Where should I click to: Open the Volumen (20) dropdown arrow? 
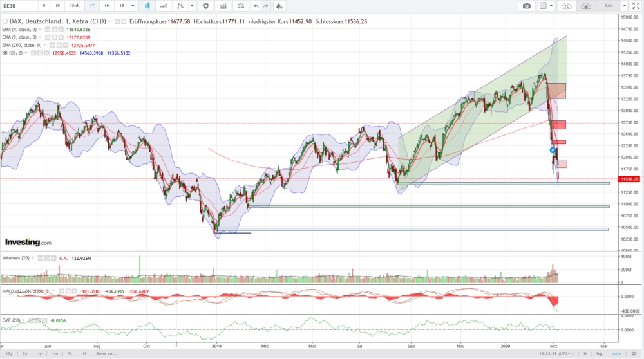tap(33, 258)
